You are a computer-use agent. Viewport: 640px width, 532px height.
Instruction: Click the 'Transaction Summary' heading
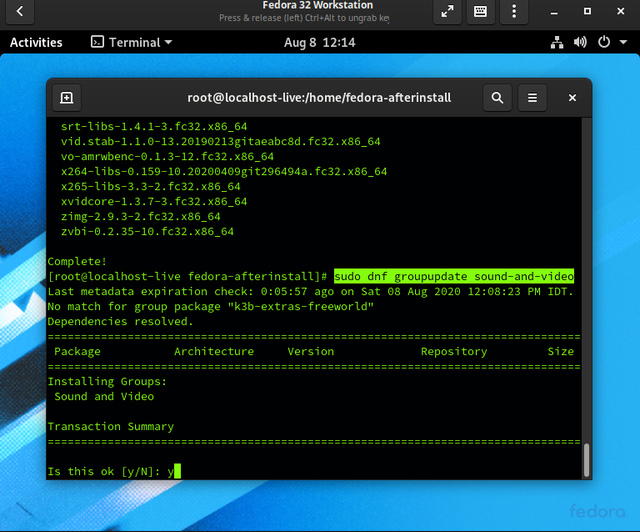(111, 426)
